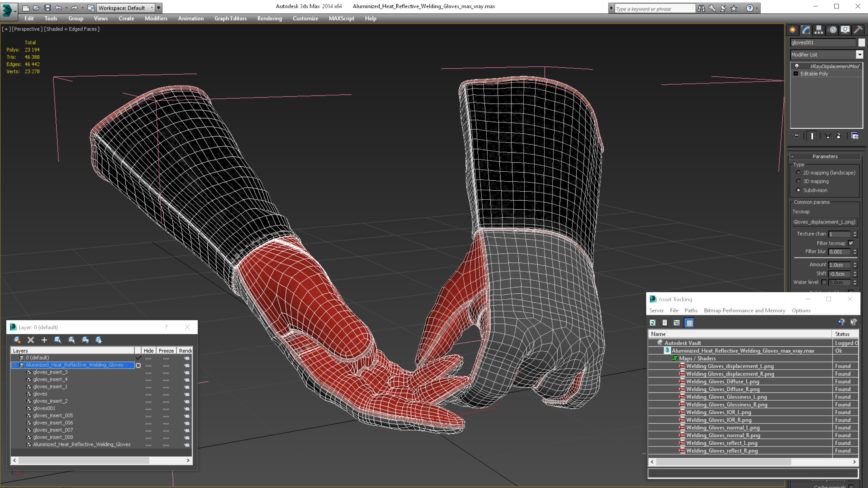
Task: Open the Utilities hammer tab
Action: 858,30
